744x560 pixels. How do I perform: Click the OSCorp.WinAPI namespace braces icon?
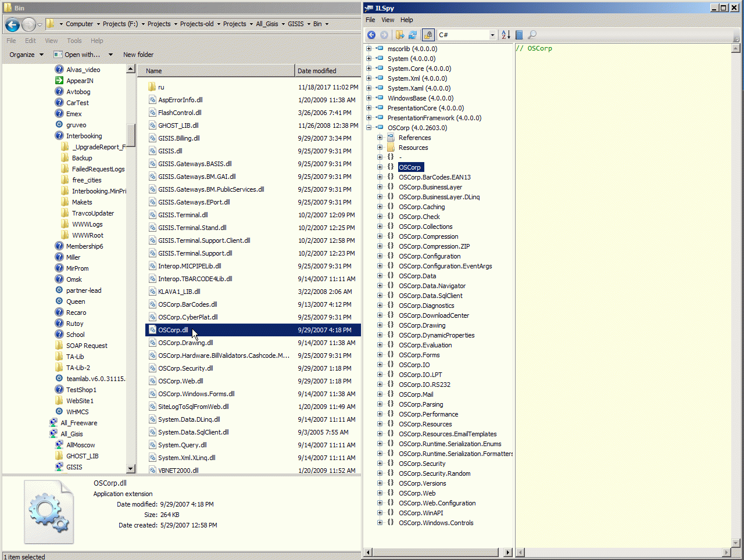[391, 513]
